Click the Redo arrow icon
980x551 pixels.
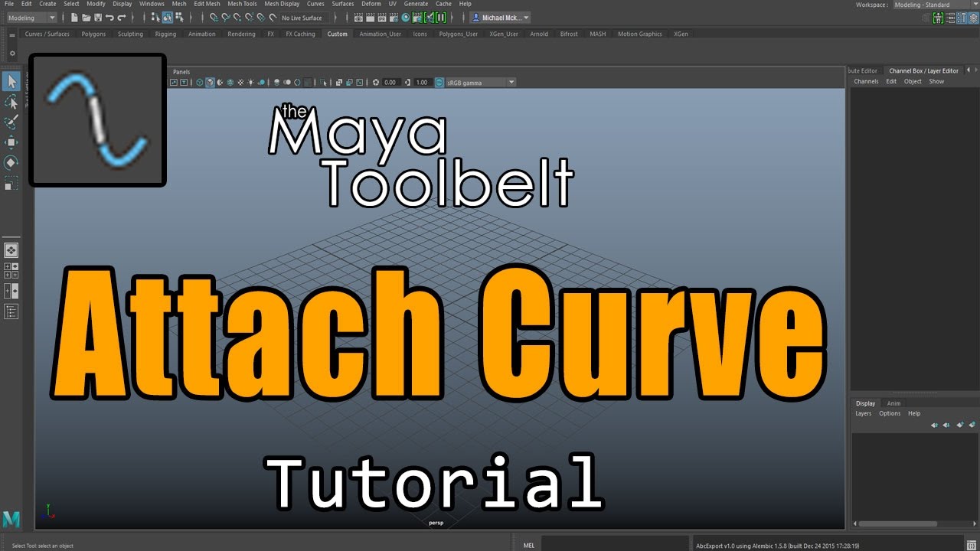coord(122,18)
